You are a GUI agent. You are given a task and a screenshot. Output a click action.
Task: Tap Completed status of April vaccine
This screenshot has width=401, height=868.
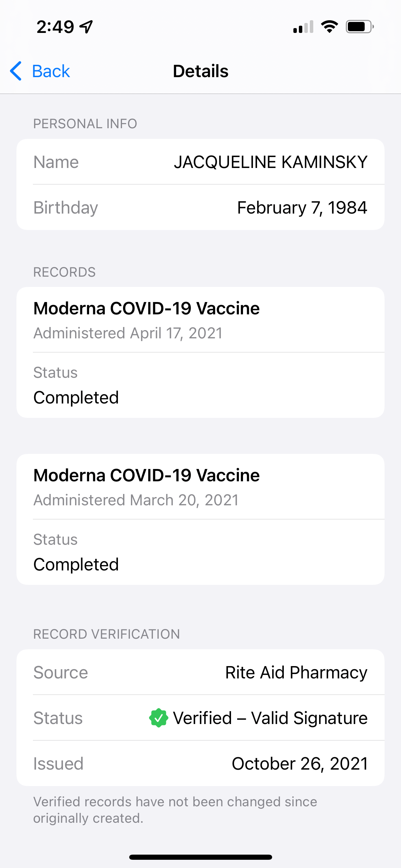pos(76,398)
